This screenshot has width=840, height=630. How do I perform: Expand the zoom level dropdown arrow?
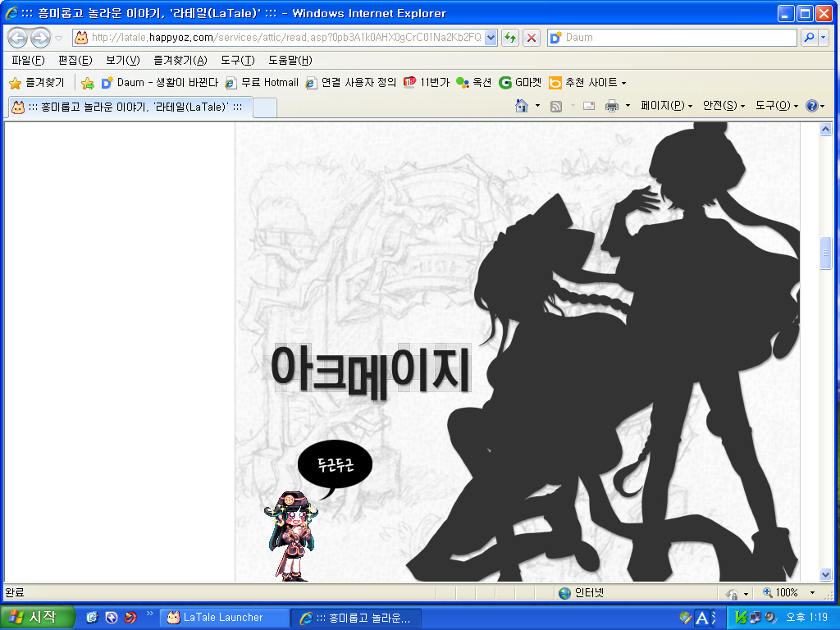[x=813, y=592]
